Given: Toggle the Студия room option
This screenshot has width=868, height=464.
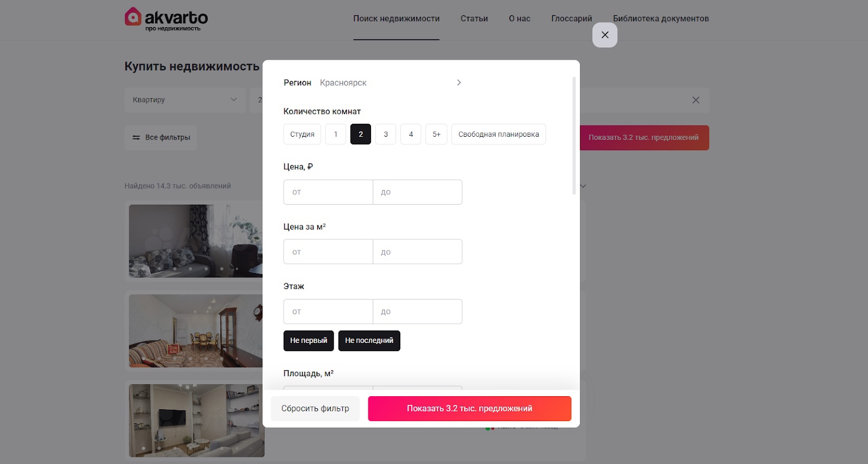Looking at the screenshot, I should pos(302,134).
